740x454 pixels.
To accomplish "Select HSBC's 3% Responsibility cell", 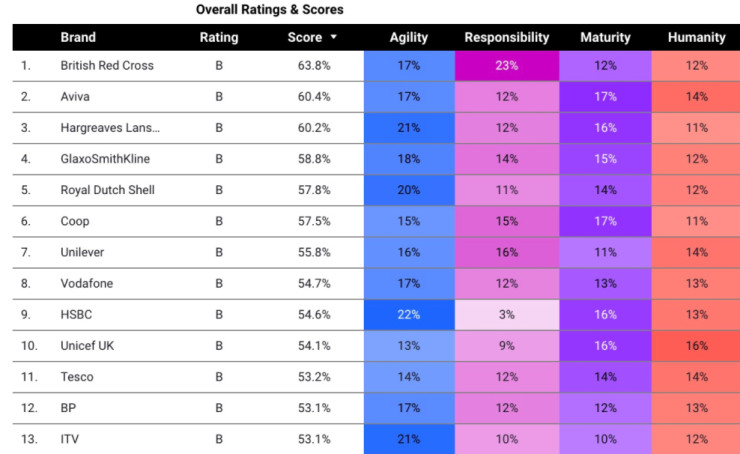I will click(x=507, y=314).
